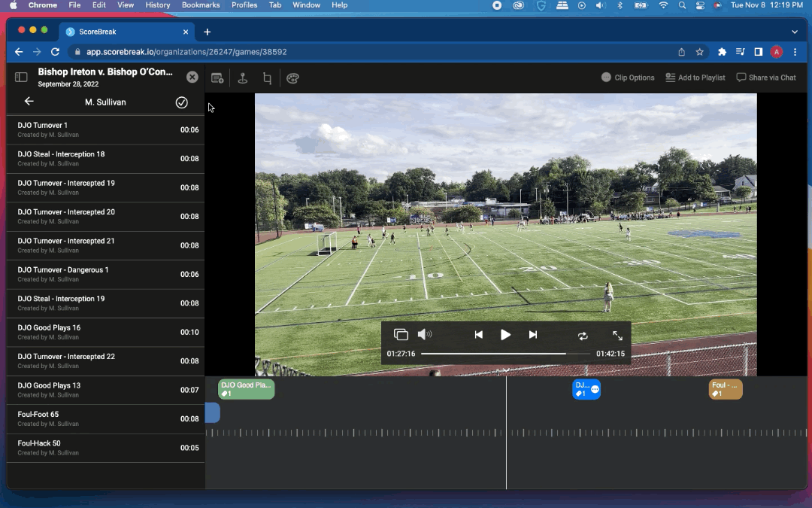Click the timeline ruler tick strip
Screen dimensions: 812x508
click(x=506, y=432)
